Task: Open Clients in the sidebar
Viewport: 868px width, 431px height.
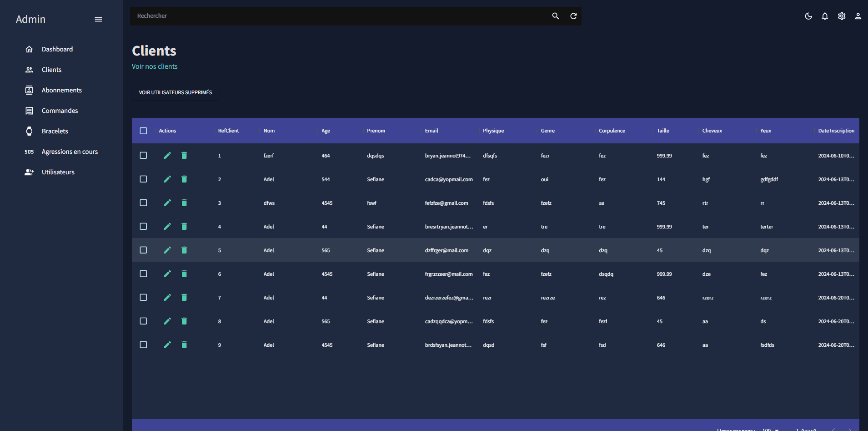Action: 51,70
